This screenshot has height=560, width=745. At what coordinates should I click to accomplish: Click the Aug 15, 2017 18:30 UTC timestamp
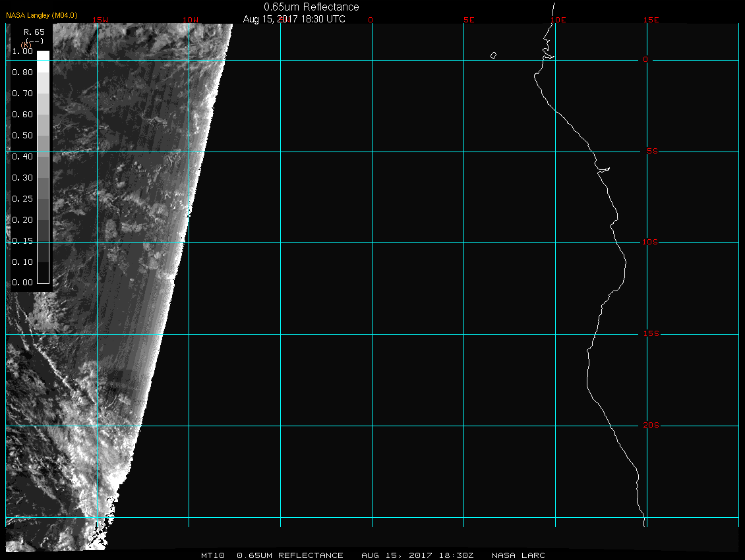tap(294, 19)
